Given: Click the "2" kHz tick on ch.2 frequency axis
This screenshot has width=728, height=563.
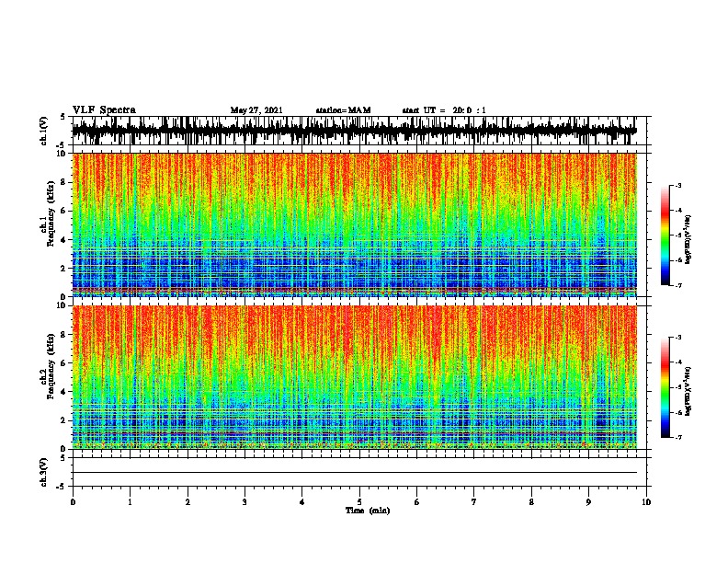Looking at the screenshot, I should pyautogui.click(x=63, y=420).
